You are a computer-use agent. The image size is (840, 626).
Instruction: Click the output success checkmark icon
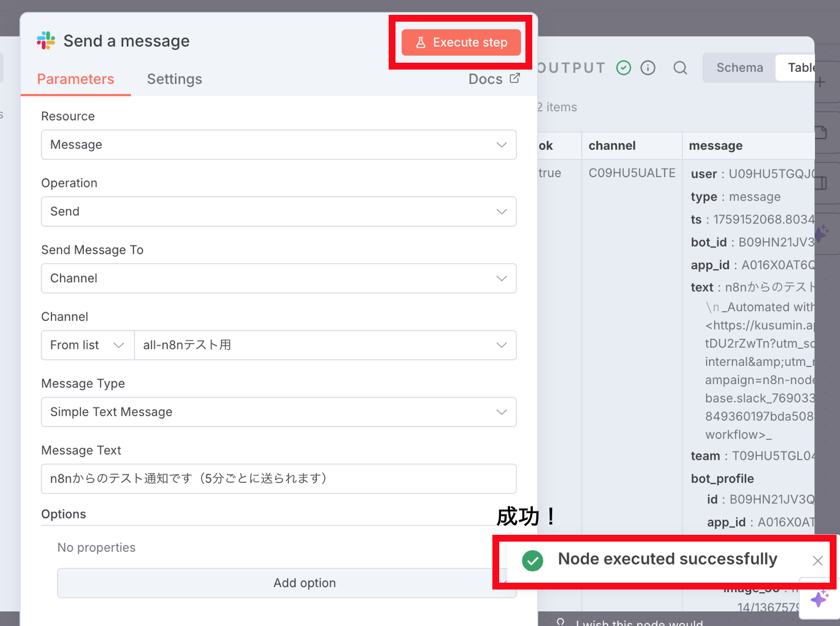coord(624,68)
